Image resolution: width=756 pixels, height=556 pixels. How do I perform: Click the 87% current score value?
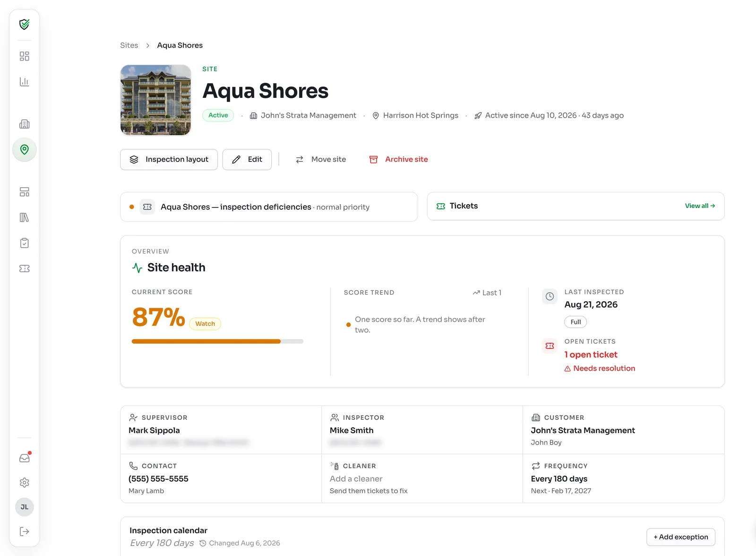(x=158, y=317)
